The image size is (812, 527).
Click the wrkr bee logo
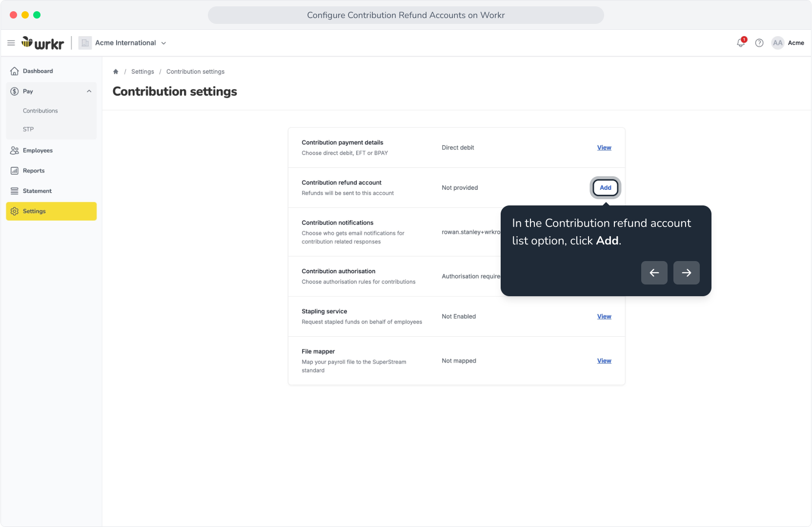42,43
